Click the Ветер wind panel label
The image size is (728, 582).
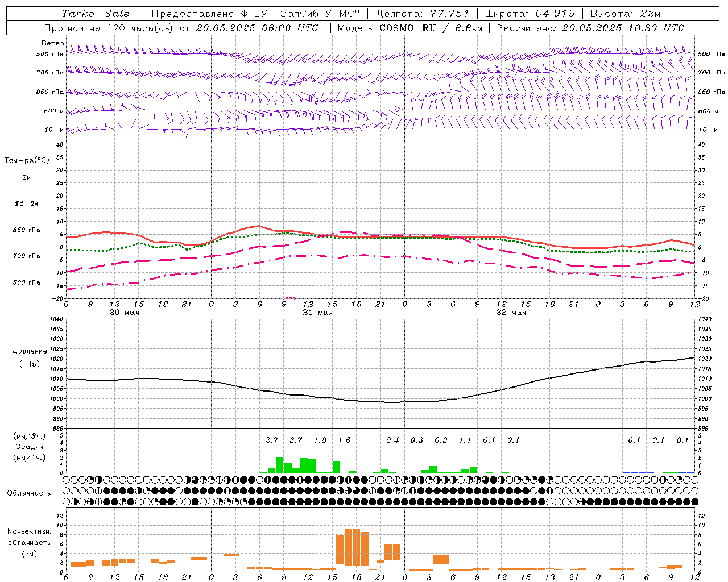[52, 43]
